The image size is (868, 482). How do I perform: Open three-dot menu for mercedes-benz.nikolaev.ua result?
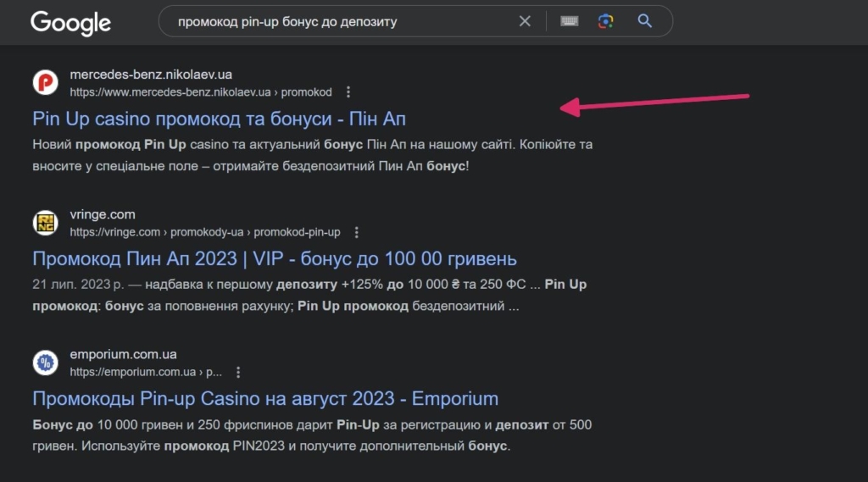[348, 91]
